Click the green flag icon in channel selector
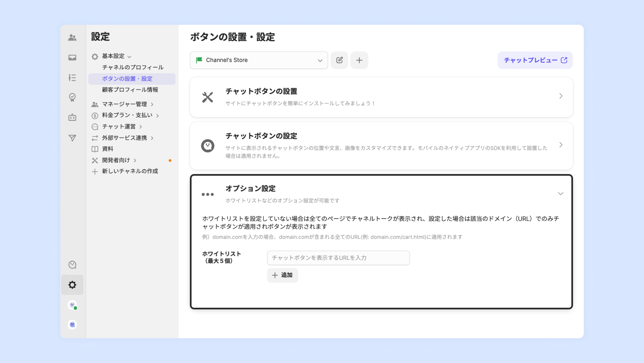This screenshot has height=363, width=644. (x=199, y=60)
